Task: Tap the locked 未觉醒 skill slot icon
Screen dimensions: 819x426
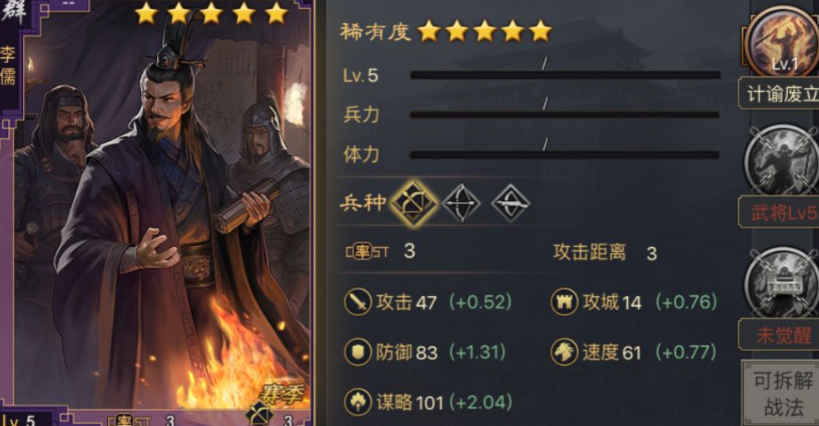Action: [782, 282]
